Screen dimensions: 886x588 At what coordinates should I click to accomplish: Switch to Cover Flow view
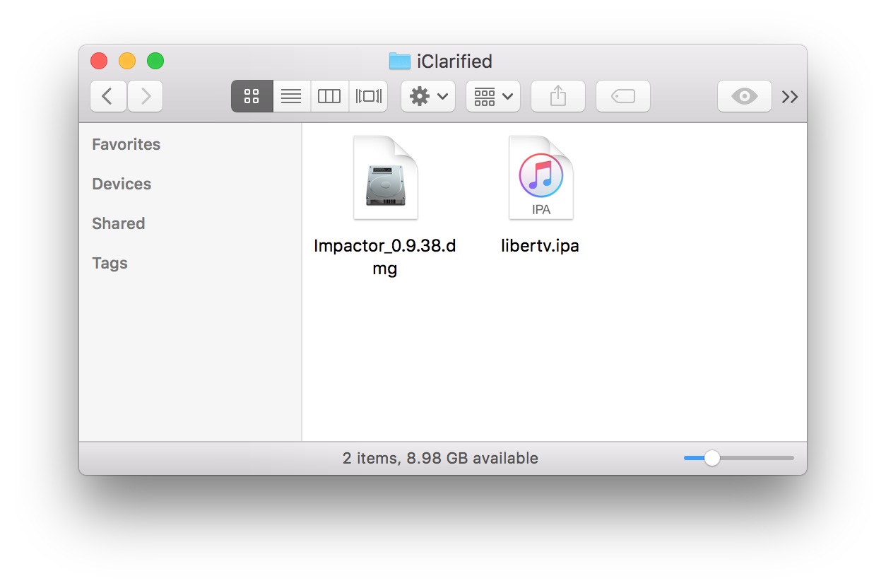(x=368, y=96)
